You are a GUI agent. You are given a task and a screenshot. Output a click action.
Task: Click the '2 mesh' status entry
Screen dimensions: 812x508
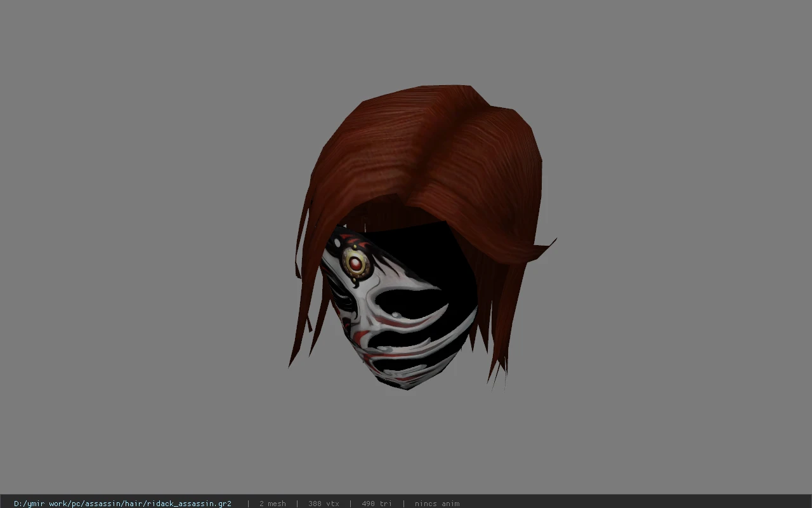(273, 504)
